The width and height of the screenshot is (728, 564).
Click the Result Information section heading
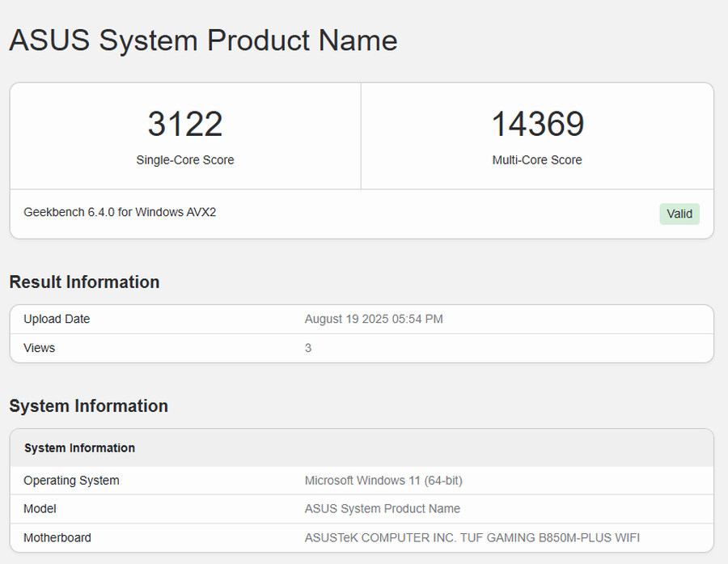point(84,282)
